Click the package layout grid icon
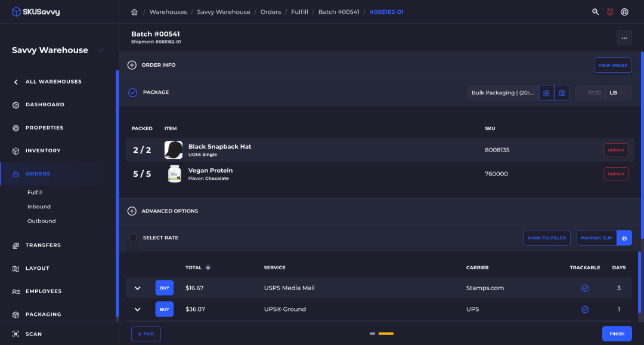This screenshot has width=644, height=345. (562, 93)
